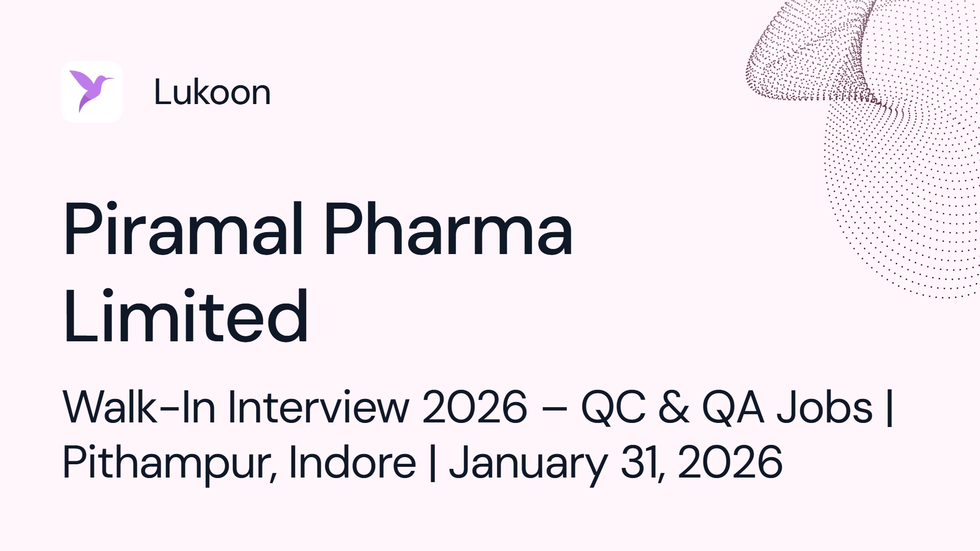980x551 pixels.
Task: Click the year 2026 after January 31
Action: pos(730,462)
